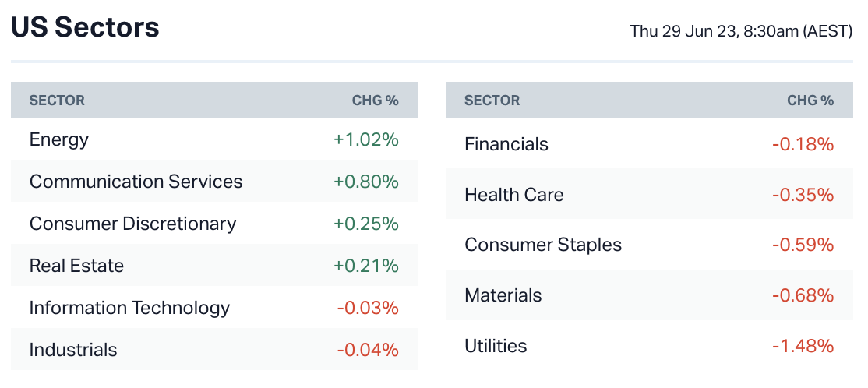The height and width of the screenshot is (388, 868).
Task: Click Energy's +1.02% change value
Action: pos(365,140)
